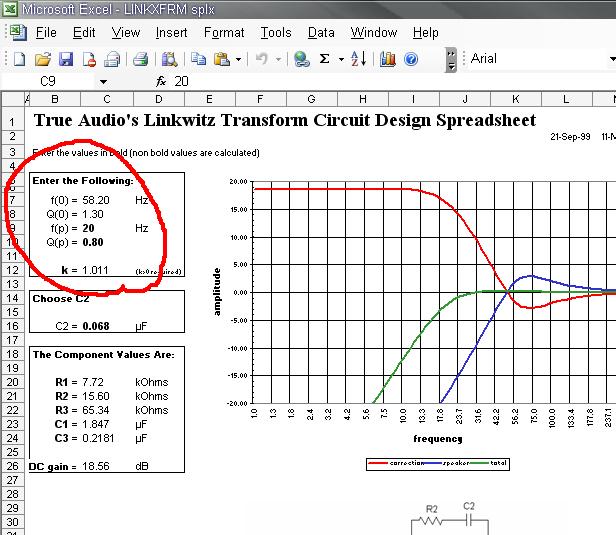
Task: Open the Insert menu
Action: click(171, 33)
